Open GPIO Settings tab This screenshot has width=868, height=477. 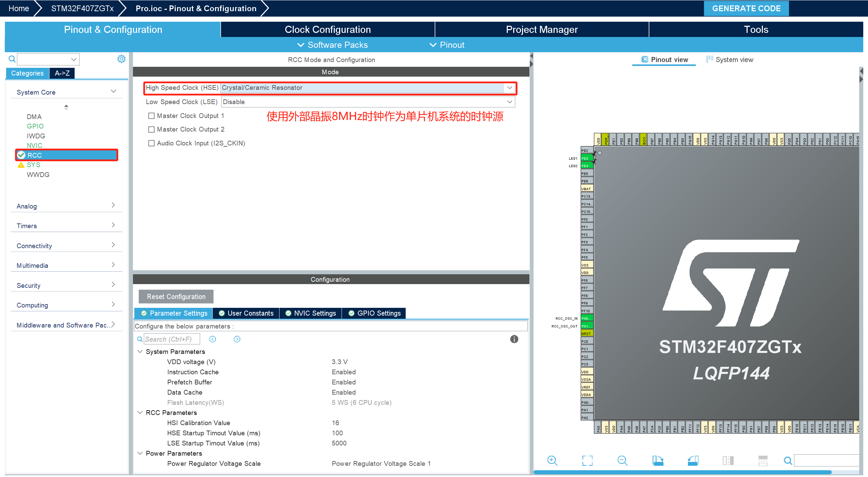(x=374, y=313)
